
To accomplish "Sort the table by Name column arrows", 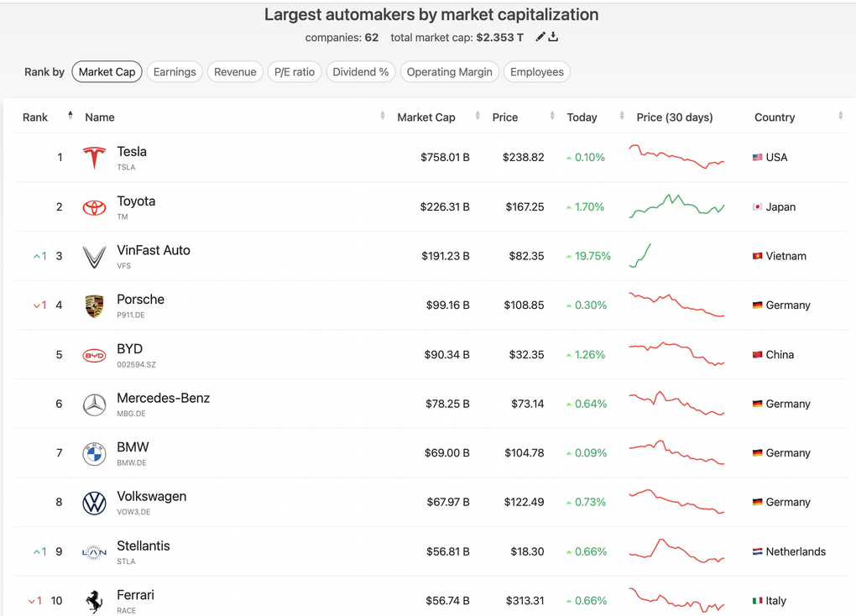I will tap(382, 115).
